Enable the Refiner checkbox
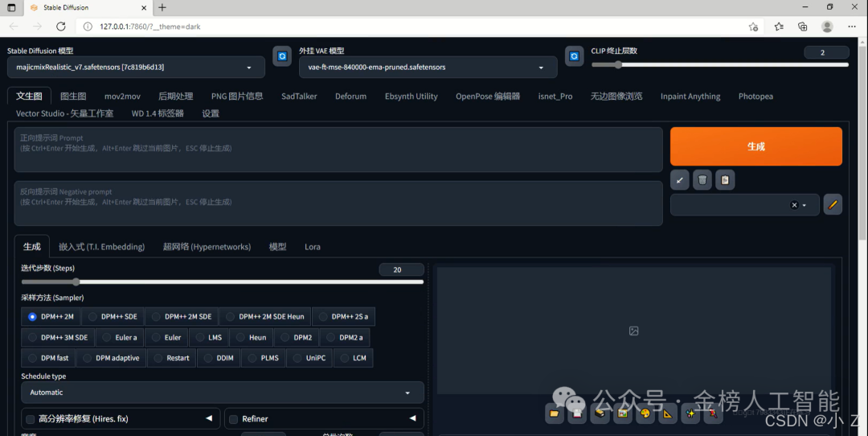Screen dimensions: 868x436 (x=234, y=419)
